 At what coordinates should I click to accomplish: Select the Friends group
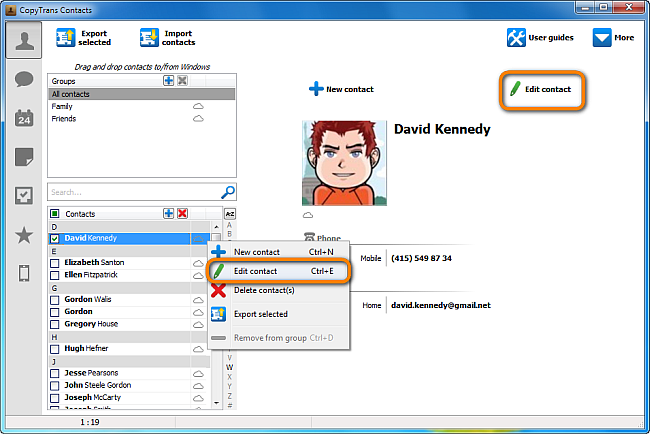coord(142,119)
